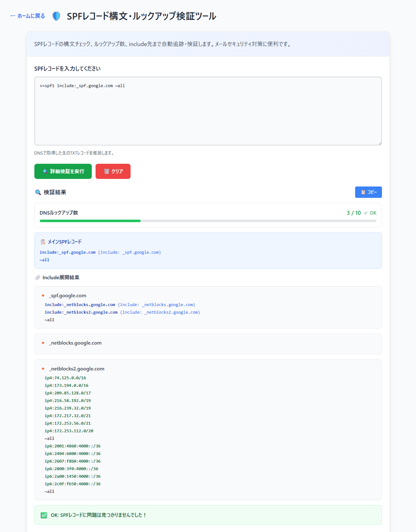Click the magnifier icon beside 検証結果
Screen dimensions: 416x532
(x=38, y=192)
